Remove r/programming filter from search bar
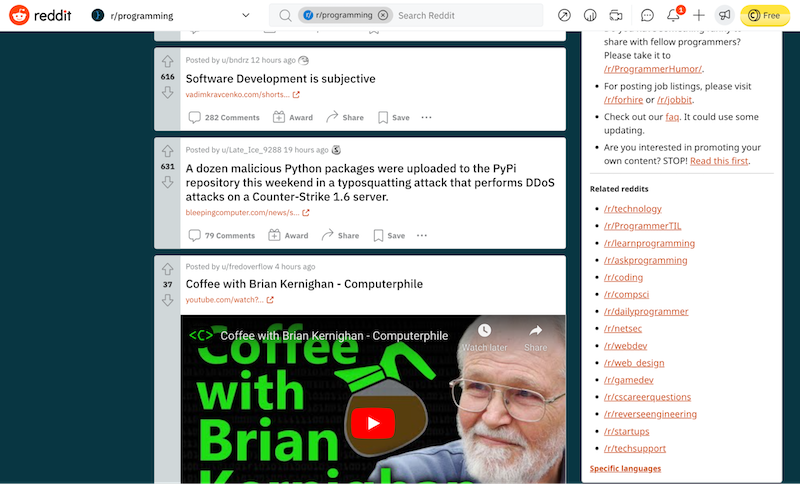 (x=382, y=16)
